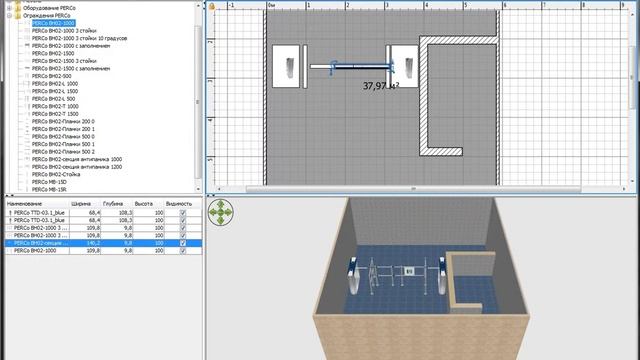This screenshot has width=640, height=360.
Task: Click the 37,97 m² room area label
Action: [x=381, y=86]
